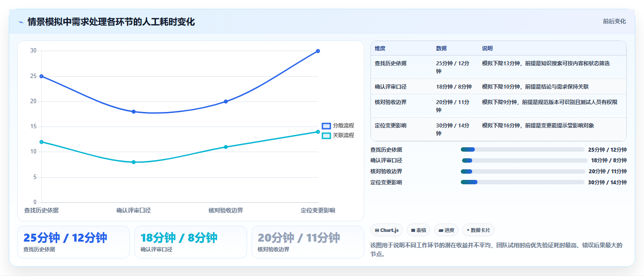Click the card title 情景模拟中需求处理各环节的人工耗时变化
Screen dimensions: 644x276
pyautogui.click(x=111, y=22)
